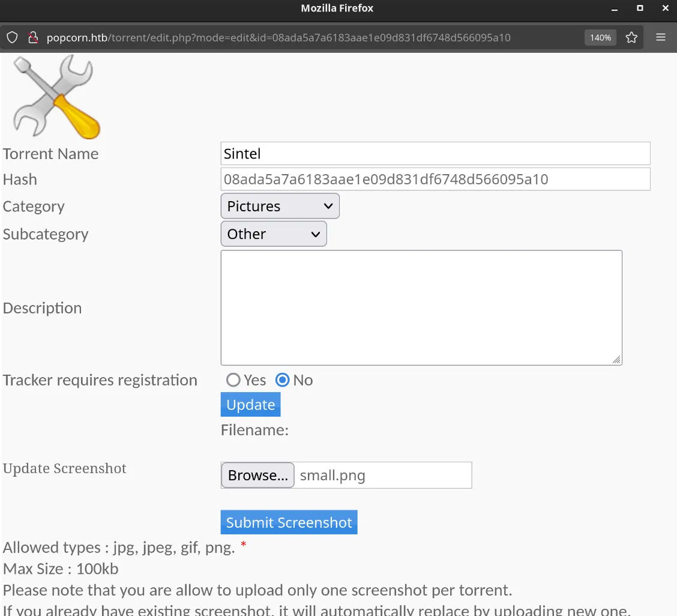Click into the Description text area
The image size is (677, 616).
point(421,307)
